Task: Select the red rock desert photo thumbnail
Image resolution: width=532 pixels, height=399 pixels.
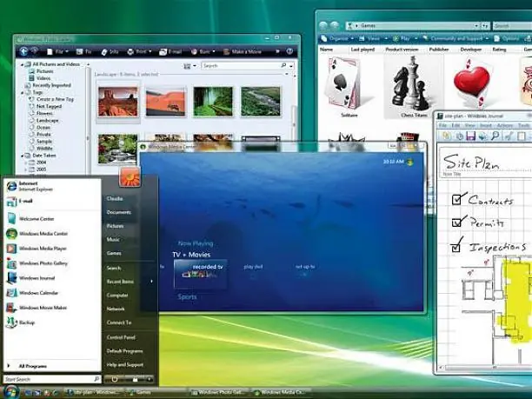Action: (118, 102)
